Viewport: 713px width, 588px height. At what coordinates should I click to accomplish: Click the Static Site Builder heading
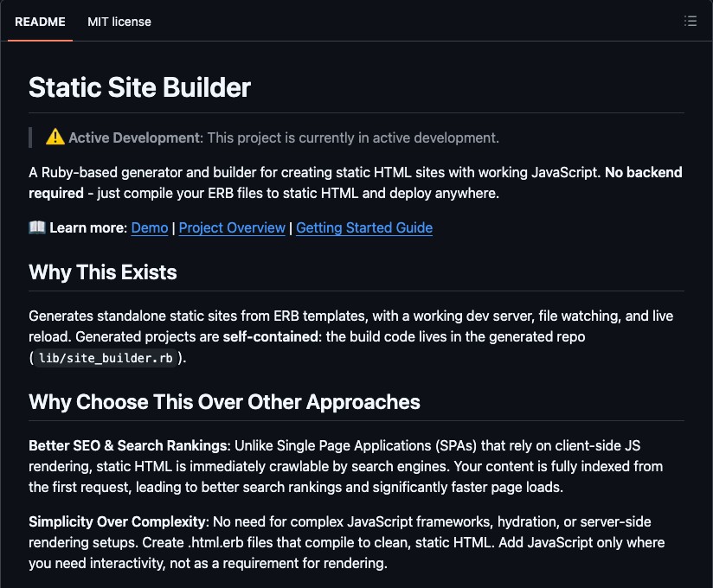(139, 87)
